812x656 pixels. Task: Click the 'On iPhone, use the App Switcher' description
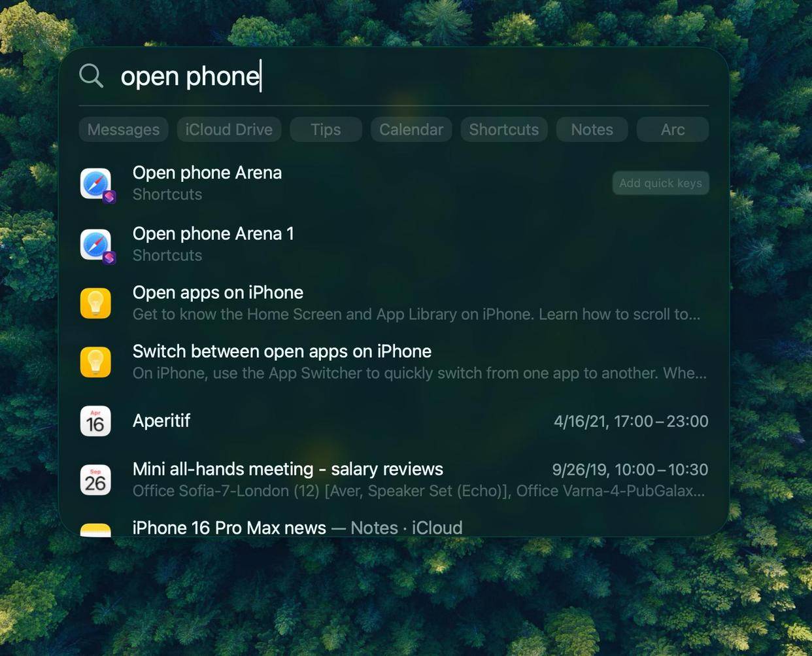[x=420, y=373]
